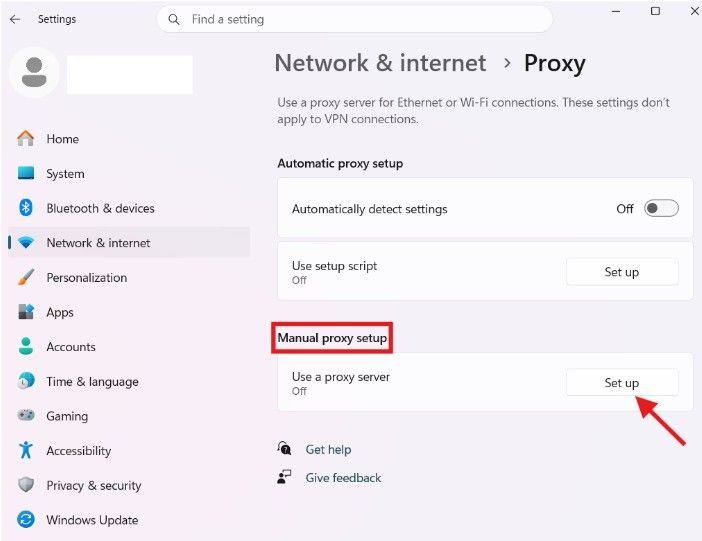Click the back arrow next to Settings
This screenshot has height=541, width=702.
(x=15, y=19)
